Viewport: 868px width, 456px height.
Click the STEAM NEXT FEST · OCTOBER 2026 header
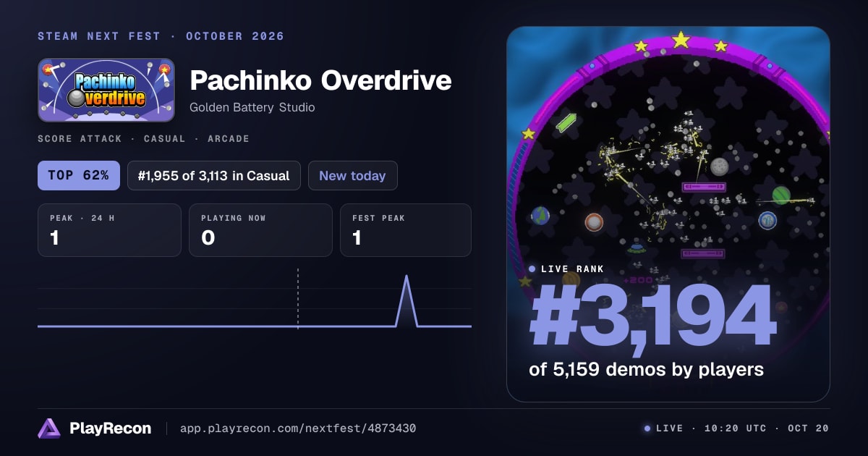[161, 36]
